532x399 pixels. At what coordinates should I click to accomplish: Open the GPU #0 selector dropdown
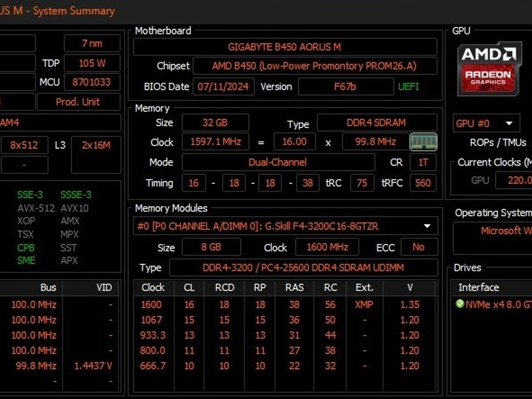coord(486,123)
